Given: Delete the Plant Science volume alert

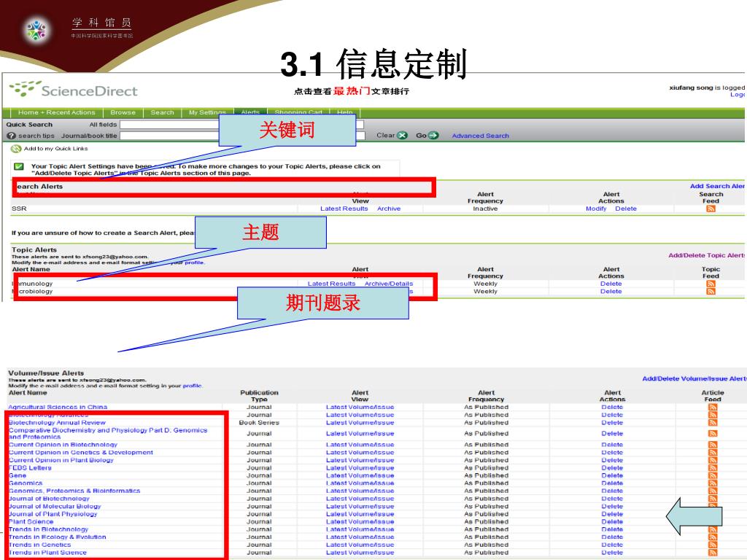Looking at the screenshot, I should point(612,521).
